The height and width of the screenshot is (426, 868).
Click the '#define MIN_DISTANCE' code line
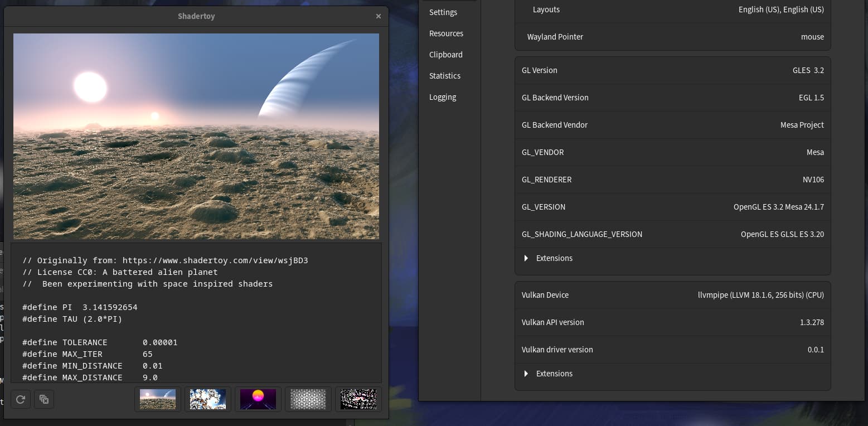click(93, 366)
